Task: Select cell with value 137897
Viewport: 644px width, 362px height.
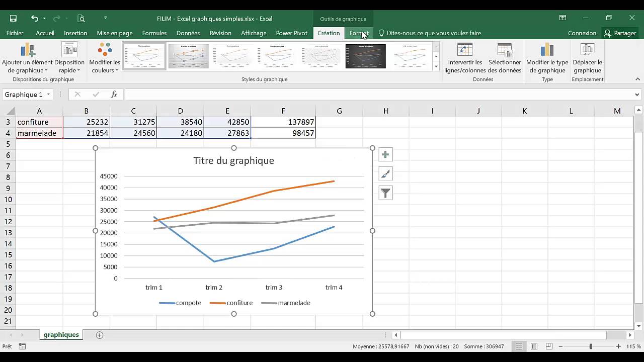Action: coord(283,122)
